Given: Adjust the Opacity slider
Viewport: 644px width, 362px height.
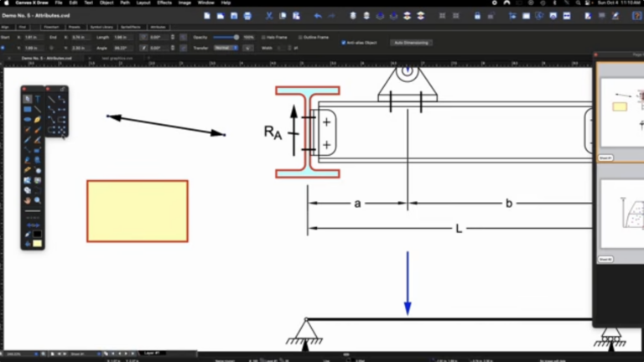Looking at the screenshot, I should click(226, 38).
